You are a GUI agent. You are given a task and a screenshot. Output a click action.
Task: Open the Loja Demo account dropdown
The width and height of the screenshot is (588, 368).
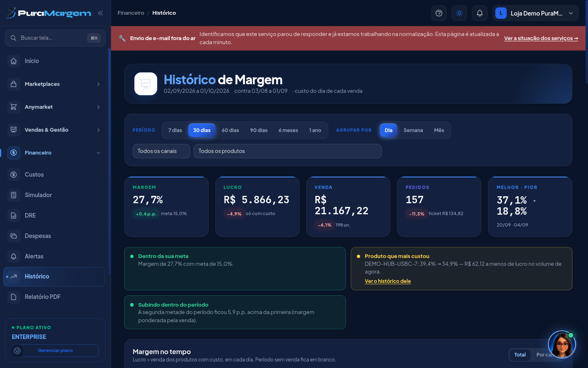tap(536, 13)
